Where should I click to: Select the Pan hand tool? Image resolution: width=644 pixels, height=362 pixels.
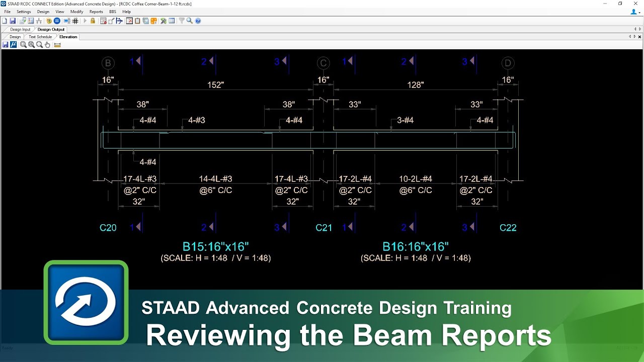47,45
